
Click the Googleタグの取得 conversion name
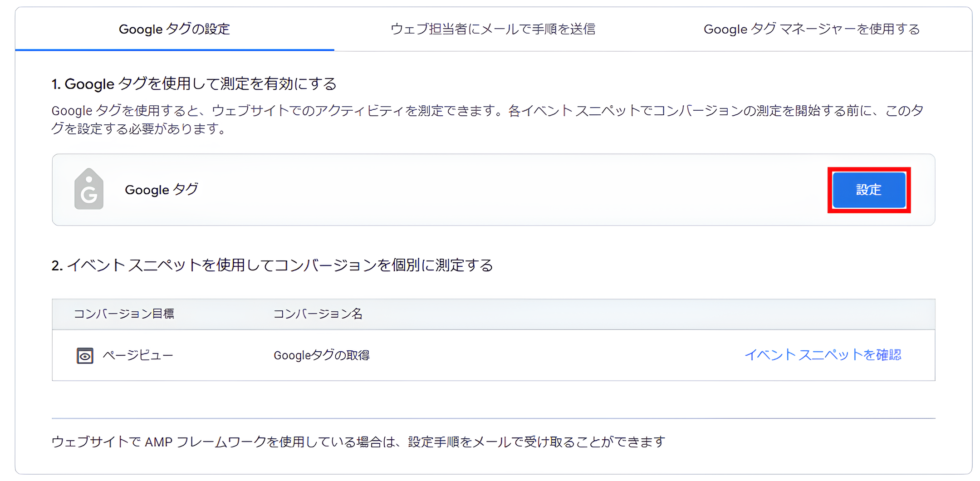[x=322, y=356]
